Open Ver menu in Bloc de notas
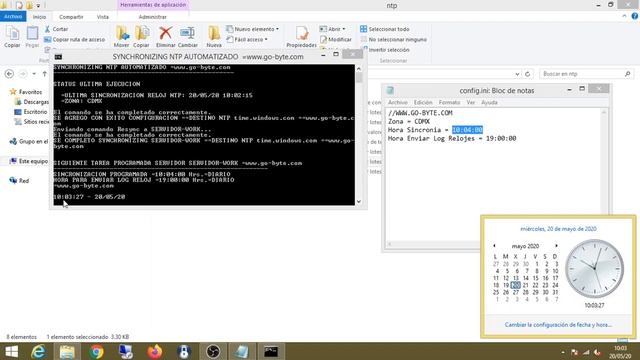The height and width of the screenshot is (360, 640). pos(471,102)
